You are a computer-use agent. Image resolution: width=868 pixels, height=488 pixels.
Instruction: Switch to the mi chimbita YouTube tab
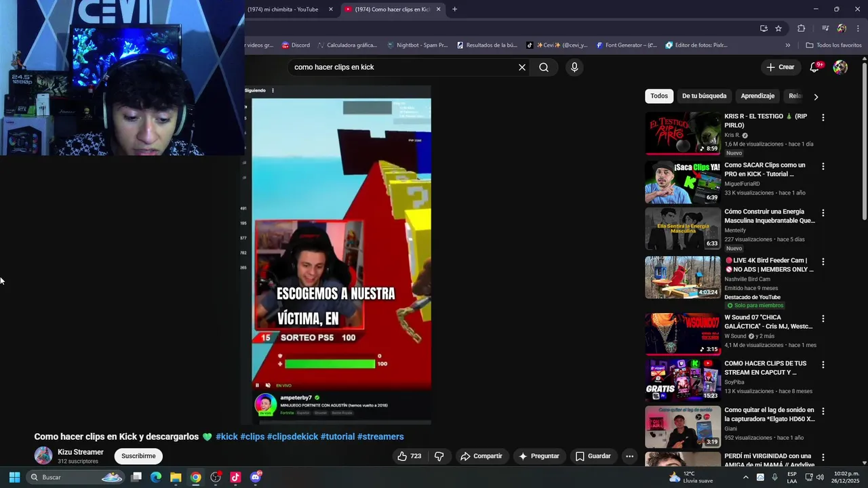click(283, 9)
